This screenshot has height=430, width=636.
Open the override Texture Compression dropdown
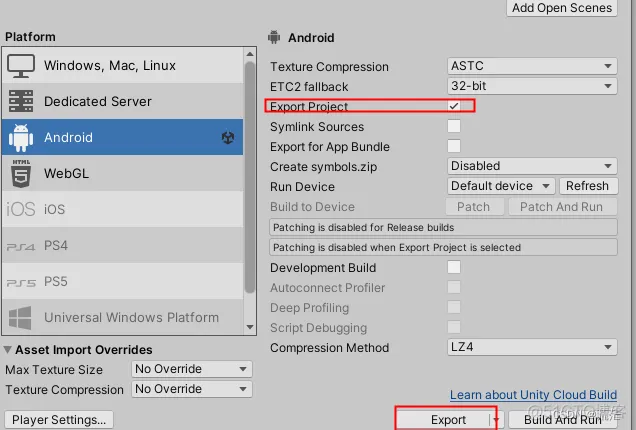click(x=191, y=389)
